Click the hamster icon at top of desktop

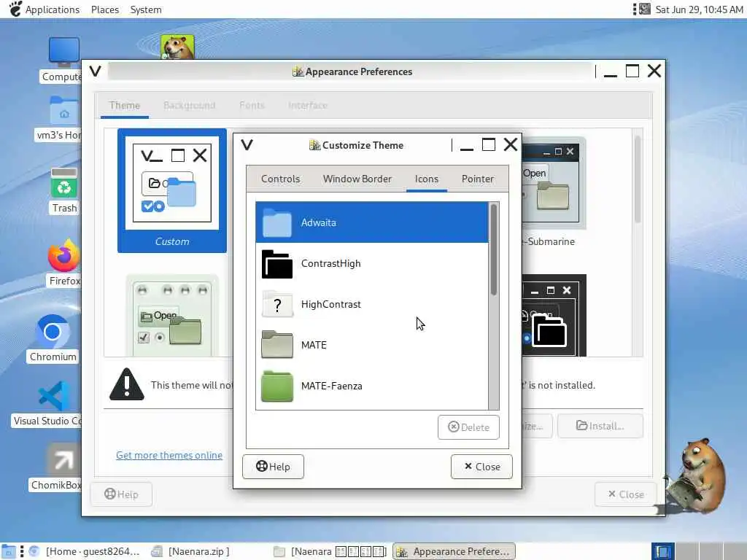click(177, 47)
